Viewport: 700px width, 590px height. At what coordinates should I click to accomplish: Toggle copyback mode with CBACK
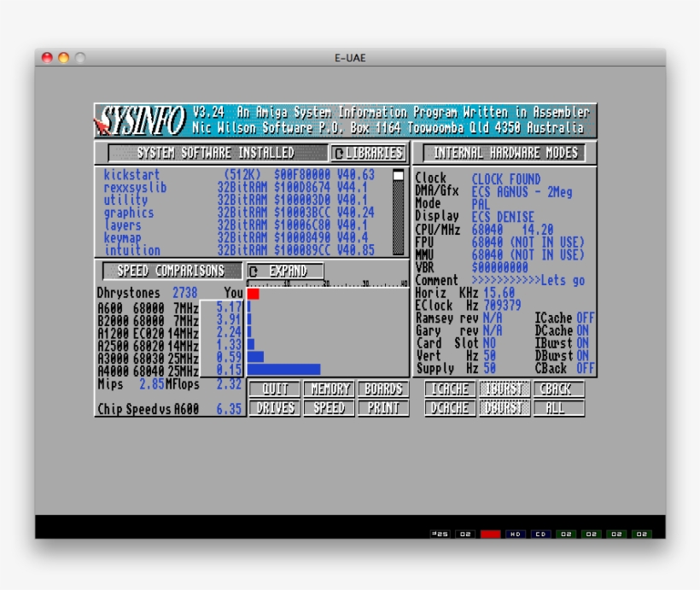pyautogui.click(x=558, y=389)
